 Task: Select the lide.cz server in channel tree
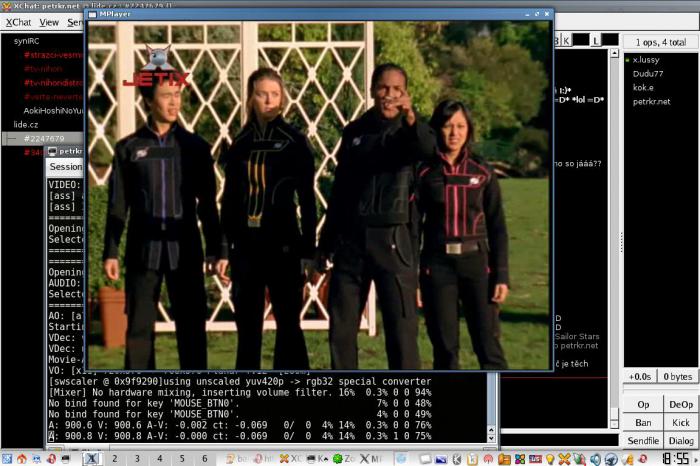26,125
